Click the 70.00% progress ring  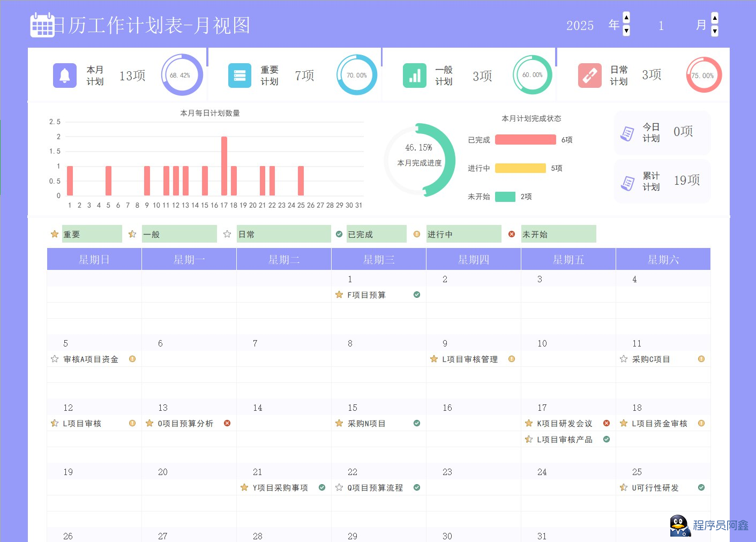click(x=357, y=75)
